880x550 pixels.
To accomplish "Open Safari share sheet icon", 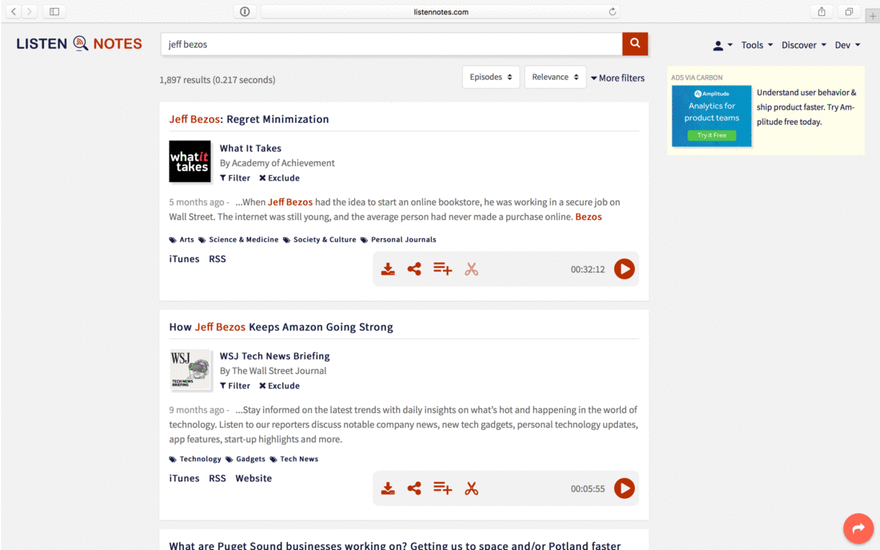I will [x=822, y=11].
